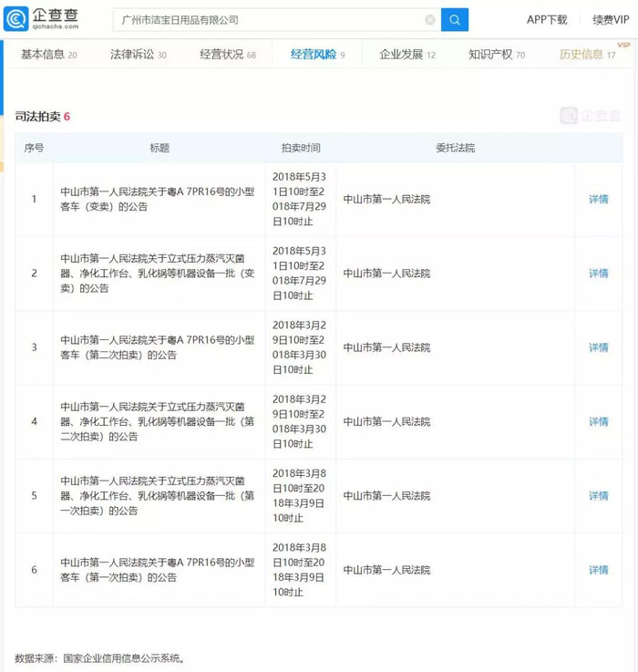Open 详情 for row 6 auction
638x672 pixels.
(598, 570)
